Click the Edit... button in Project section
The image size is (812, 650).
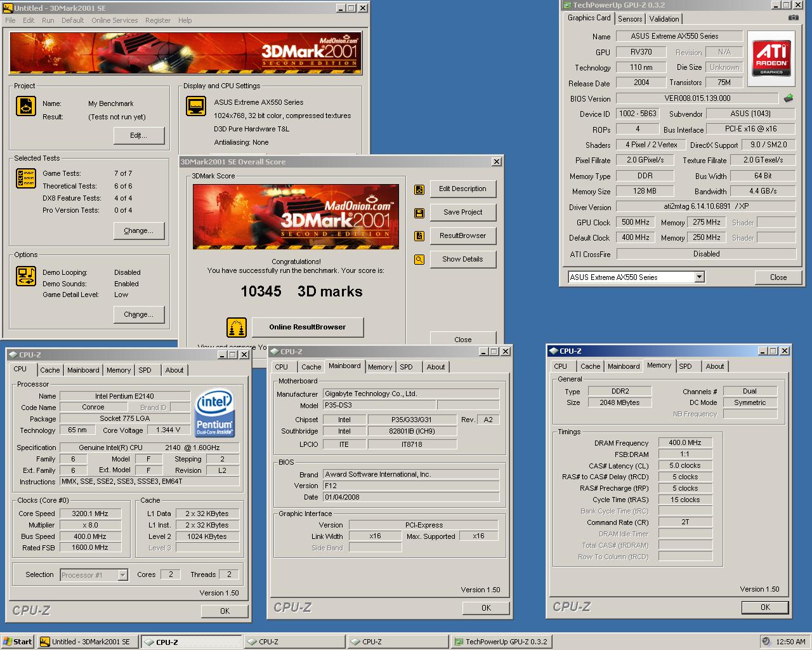click(139, 136)
